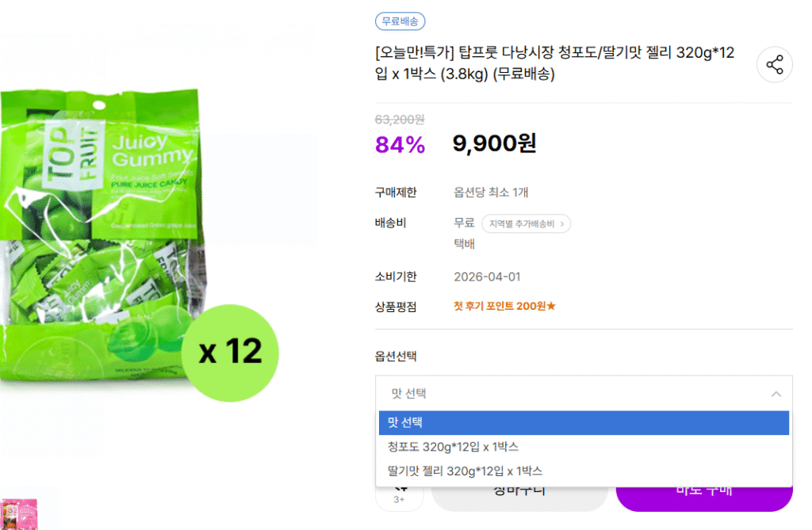Choose the highlighted 맛 선택 placeholder option
This screenshot has width=812, height=530.
click(x=583, y=423)
